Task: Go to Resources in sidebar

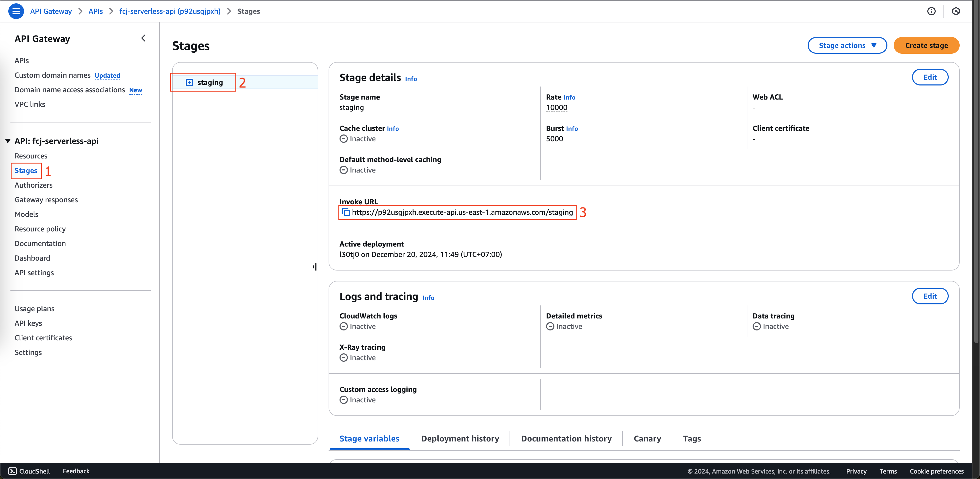Action: pyautogui.click(x=31, y=156)
